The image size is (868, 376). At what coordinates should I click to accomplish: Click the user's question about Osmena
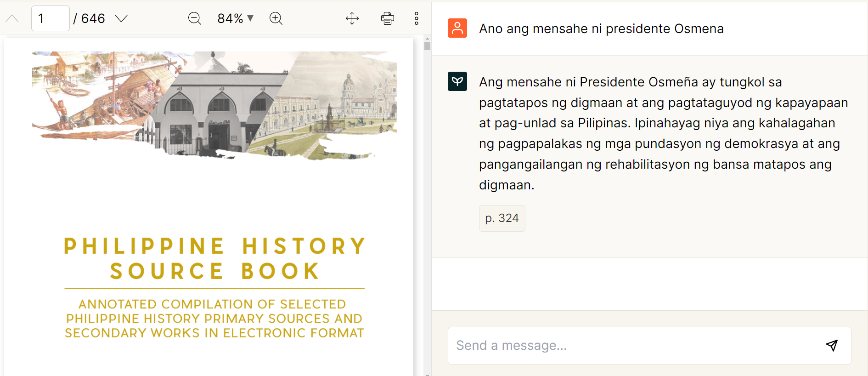click(x=601, y=28)
